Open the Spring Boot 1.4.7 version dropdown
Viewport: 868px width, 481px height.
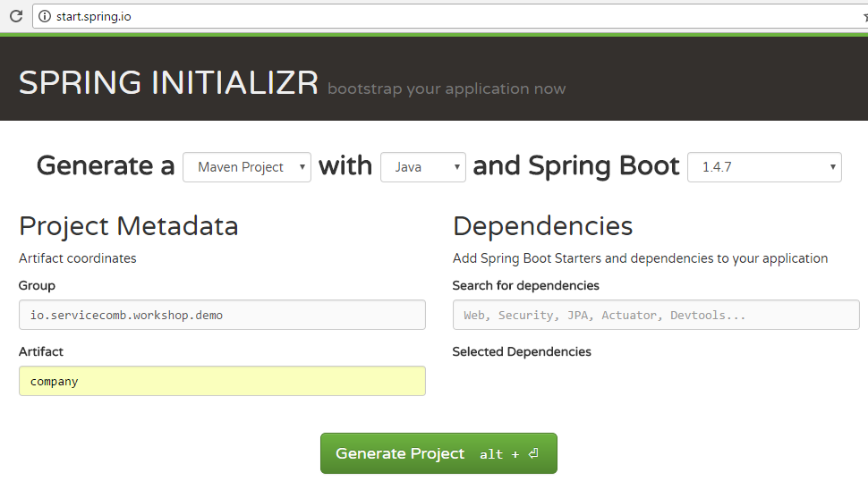pyautogui.click(x=763, y=167)
